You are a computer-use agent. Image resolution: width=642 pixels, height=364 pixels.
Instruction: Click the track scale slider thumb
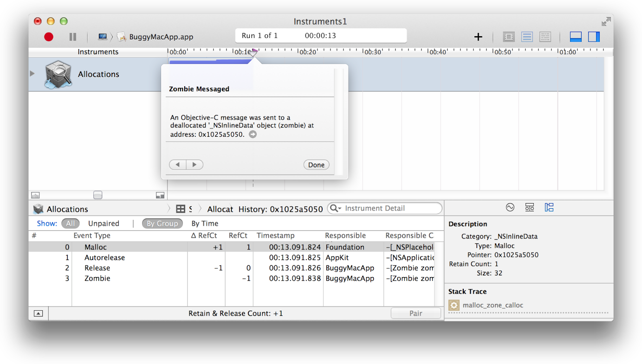[x=97, y=195]
